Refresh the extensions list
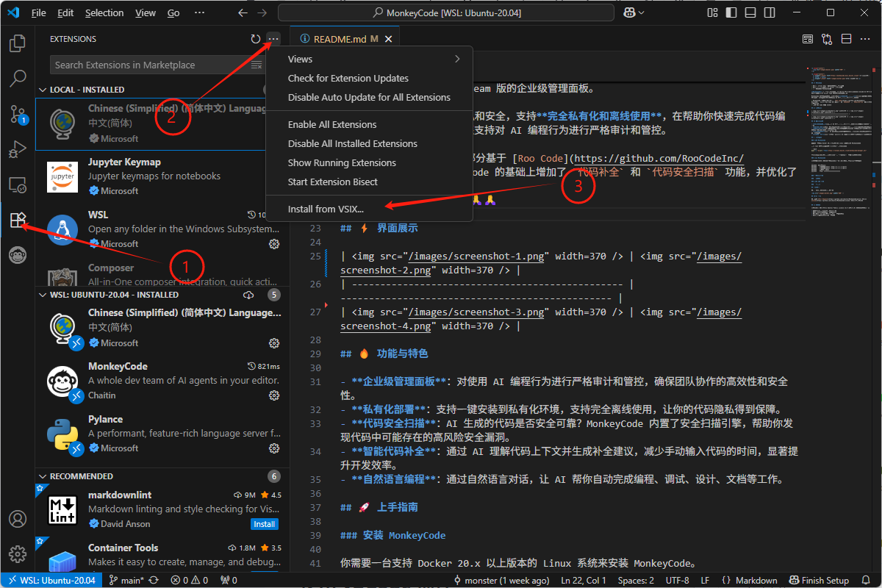The height and width of the screenshot is (588, 882). point(255,39)
